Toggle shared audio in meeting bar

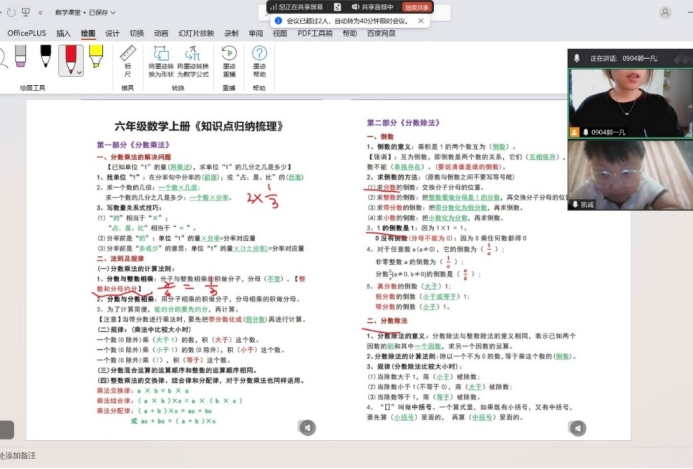[351, 7]
